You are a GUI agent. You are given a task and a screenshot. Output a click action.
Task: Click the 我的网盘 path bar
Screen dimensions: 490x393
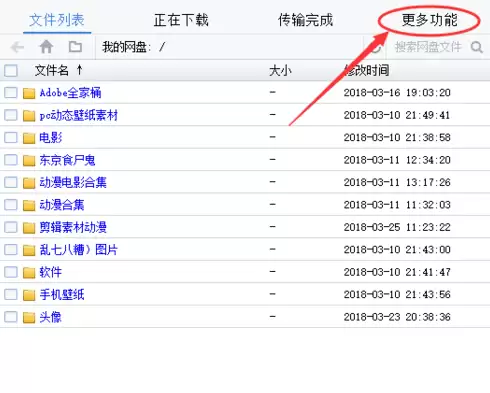(x=229, y=47)
